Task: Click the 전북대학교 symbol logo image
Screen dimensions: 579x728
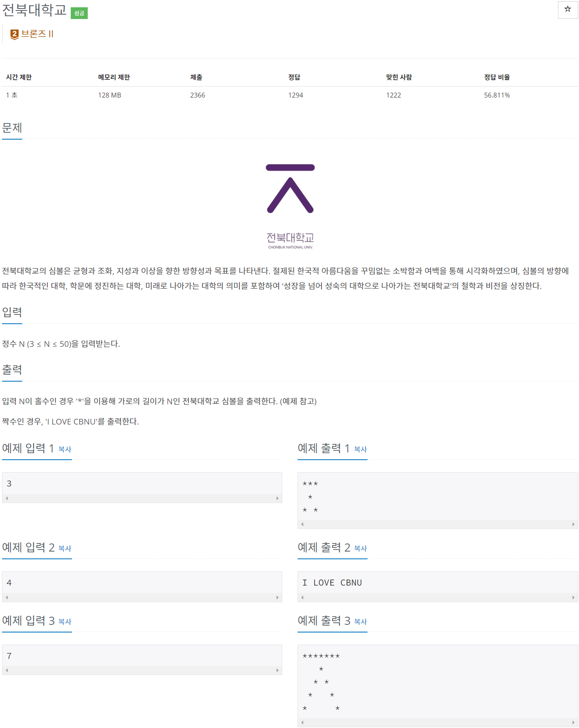Action: [x=290, y=206]
